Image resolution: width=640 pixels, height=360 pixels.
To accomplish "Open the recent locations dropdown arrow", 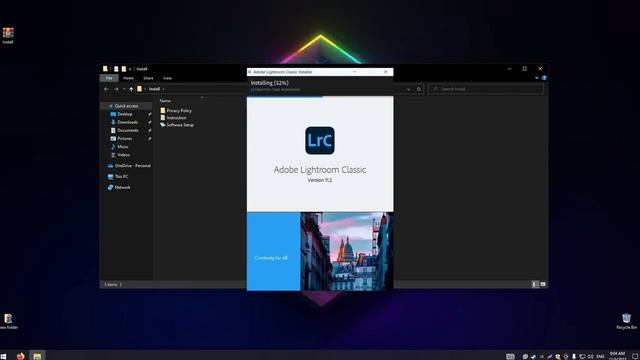I will 124,89.
